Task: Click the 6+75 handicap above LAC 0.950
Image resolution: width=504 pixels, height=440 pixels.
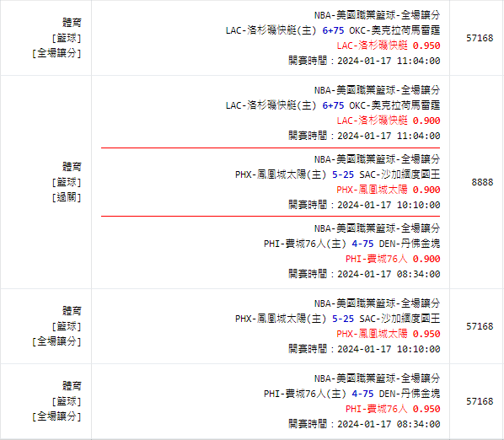Action: tap(333, 30)
